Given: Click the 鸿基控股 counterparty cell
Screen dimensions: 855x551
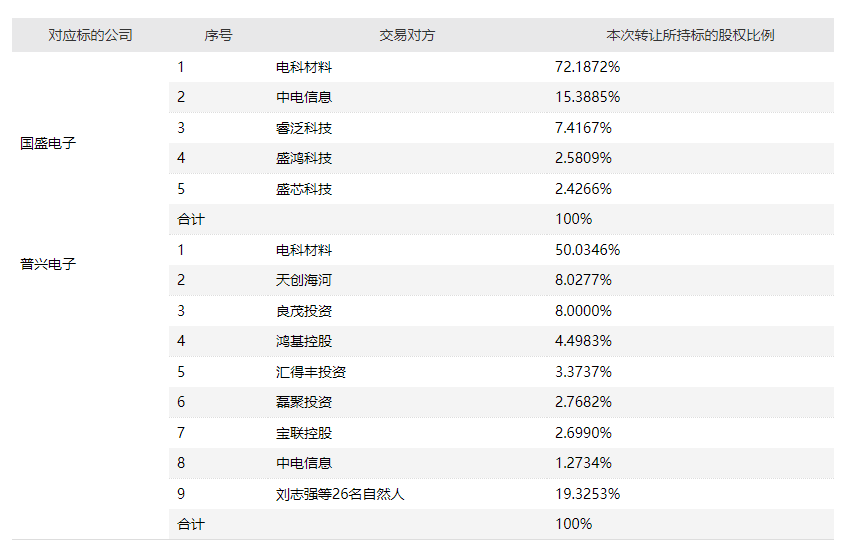Looking at the screenshot, I should click(x=304, y=341).
